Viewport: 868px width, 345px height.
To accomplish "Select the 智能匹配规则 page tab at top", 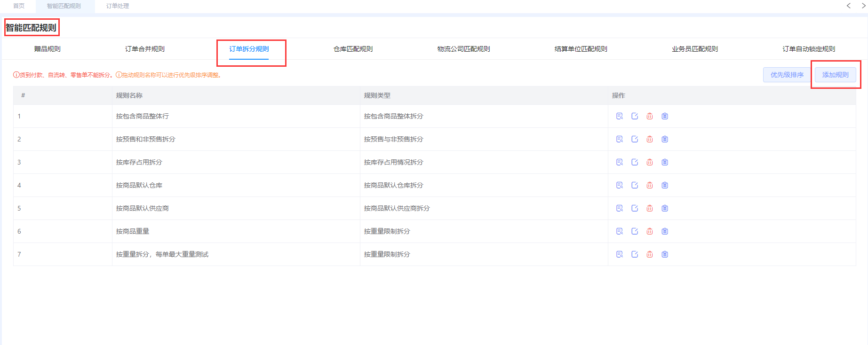I will pos(64,6).
